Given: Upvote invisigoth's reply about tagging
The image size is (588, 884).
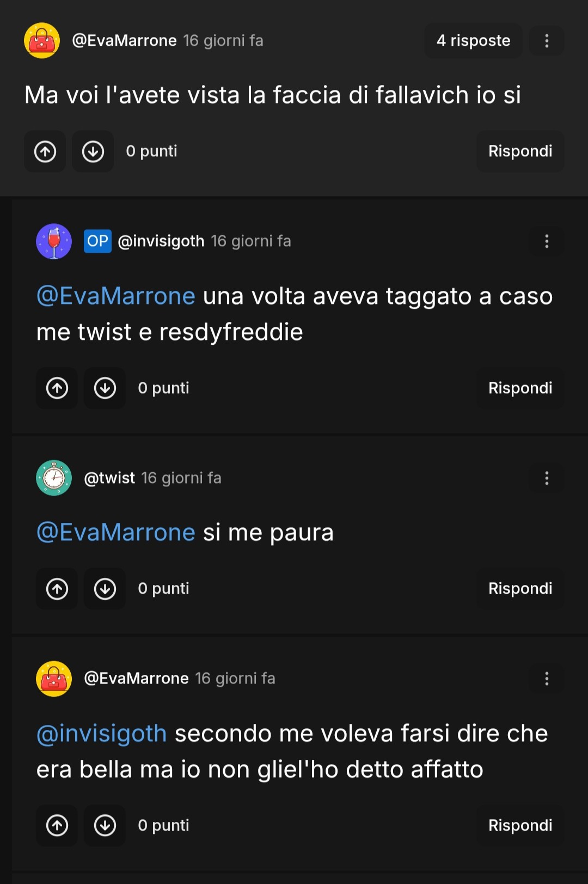Looking at the screenshot, I should coord(57,388).
